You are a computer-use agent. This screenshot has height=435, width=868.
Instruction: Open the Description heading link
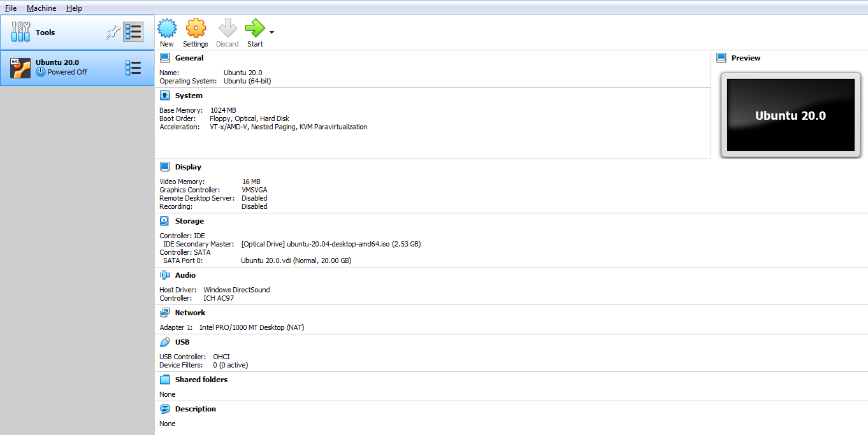point(196,409)
